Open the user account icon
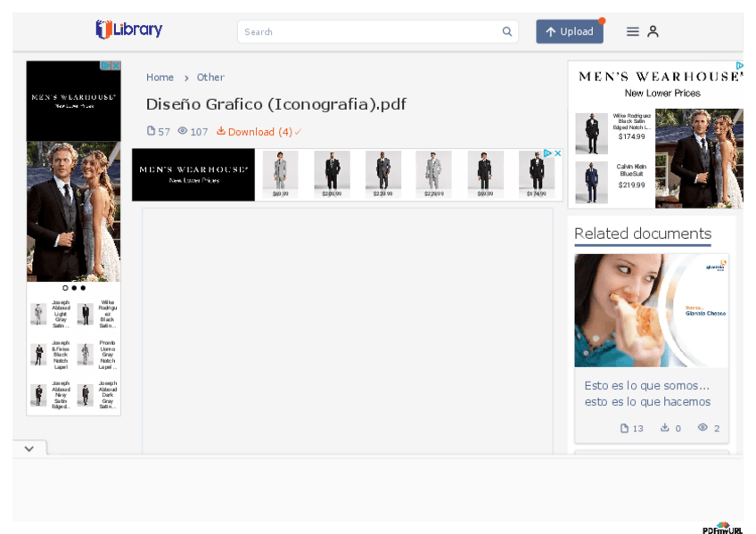Image resolution: width=756 pixels, height=534 pixels. tap(653, 32)
